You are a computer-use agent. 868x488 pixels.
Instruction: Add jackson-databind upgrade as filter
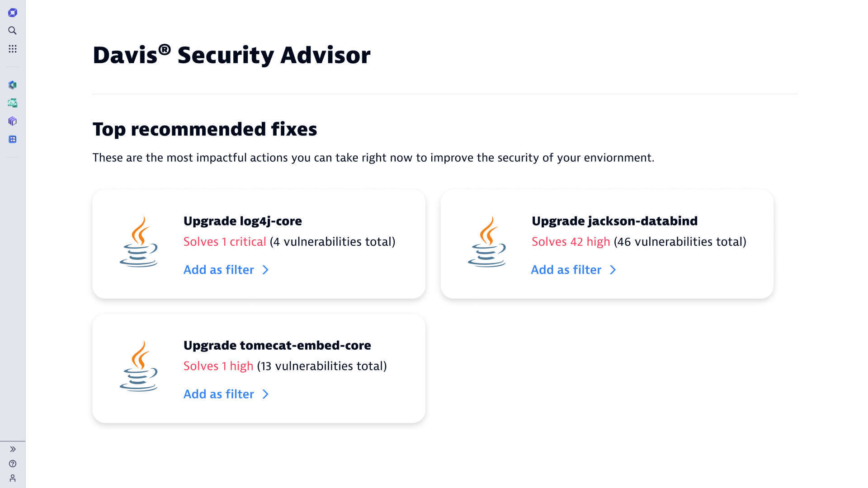573,270
